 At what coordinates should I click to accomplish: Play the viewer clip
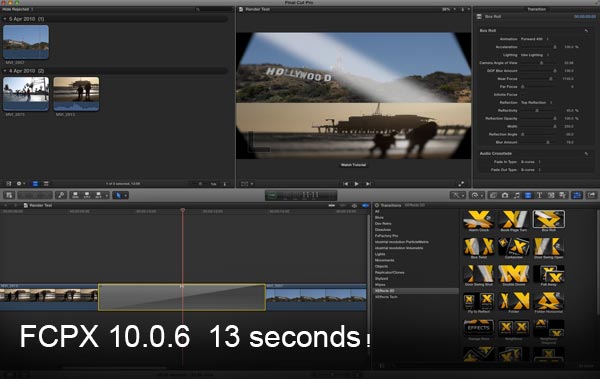[x=357, y=184]
